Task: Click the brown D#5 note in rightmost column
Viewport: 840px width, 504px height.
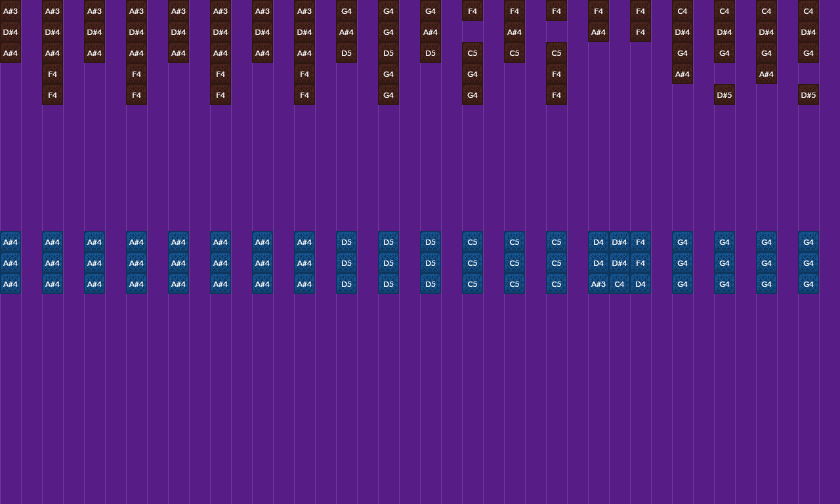Action: [x=808, y=95]
